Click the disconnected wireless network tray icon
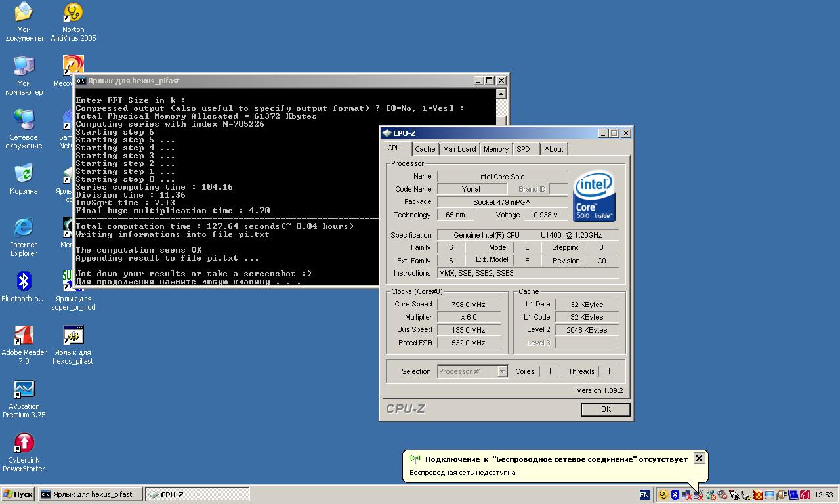Viewport: 840px width, 504px height. (699, 495)
